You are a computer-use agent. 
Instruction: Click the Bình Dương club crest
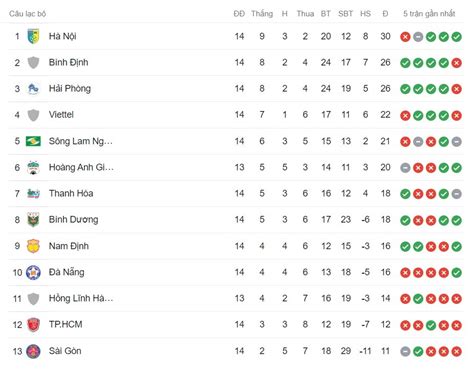[x=33, y=220]
